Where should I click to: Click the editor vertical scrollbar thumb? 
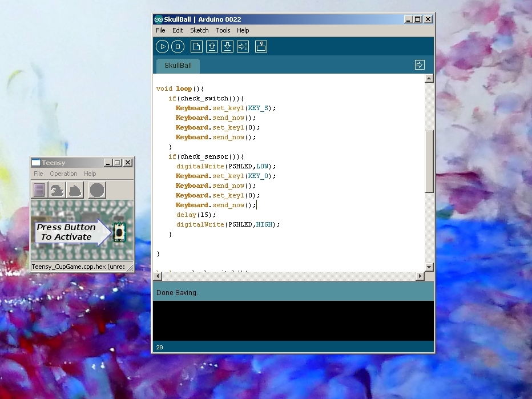tap(429, 162)
